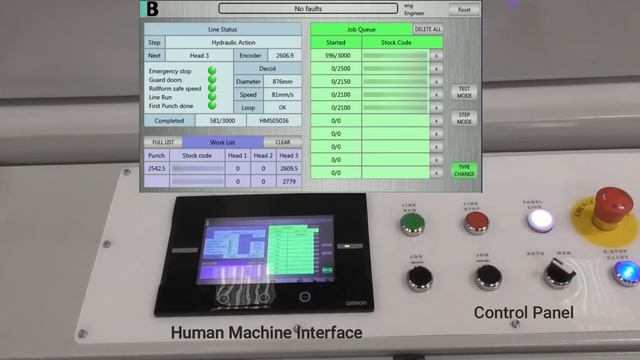Click the First Punch done green indicator
640x360 pixels.
tap(212, 106)
